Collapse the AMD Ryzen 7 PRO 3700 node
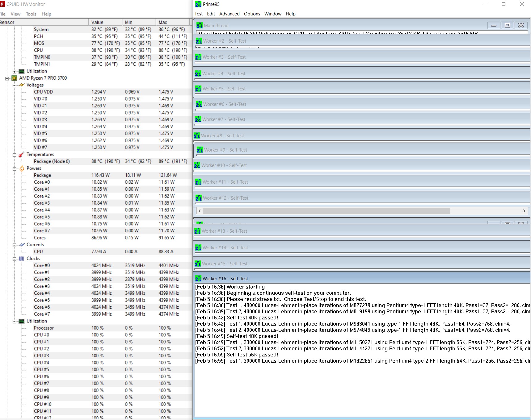531x420 pixels. tap(7, 78)
